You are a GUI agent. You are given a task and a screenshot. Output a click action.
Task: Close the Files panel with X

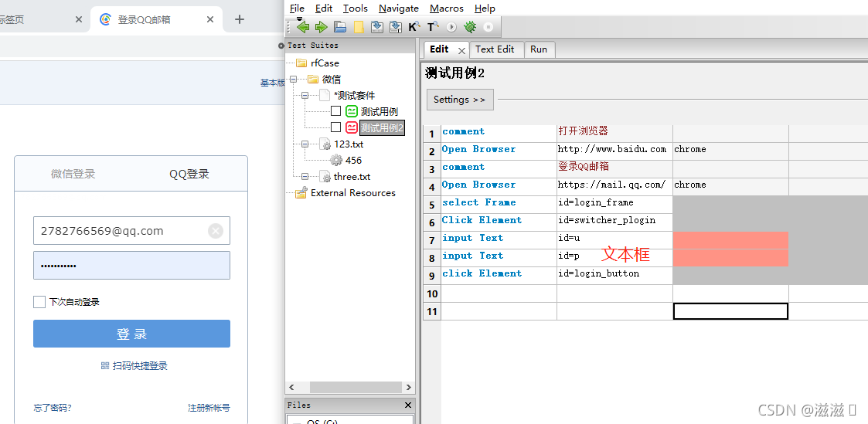click(408, 405)
